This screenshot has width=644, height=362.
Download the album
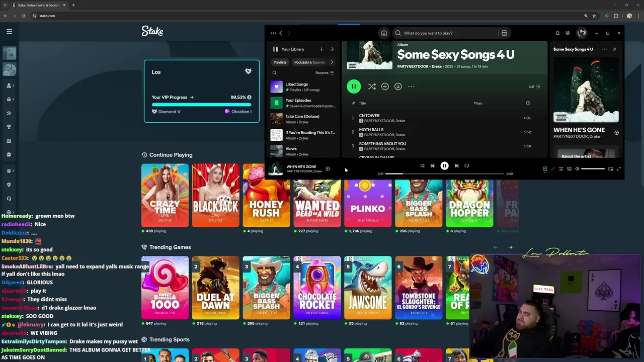[x=398, y=86]
